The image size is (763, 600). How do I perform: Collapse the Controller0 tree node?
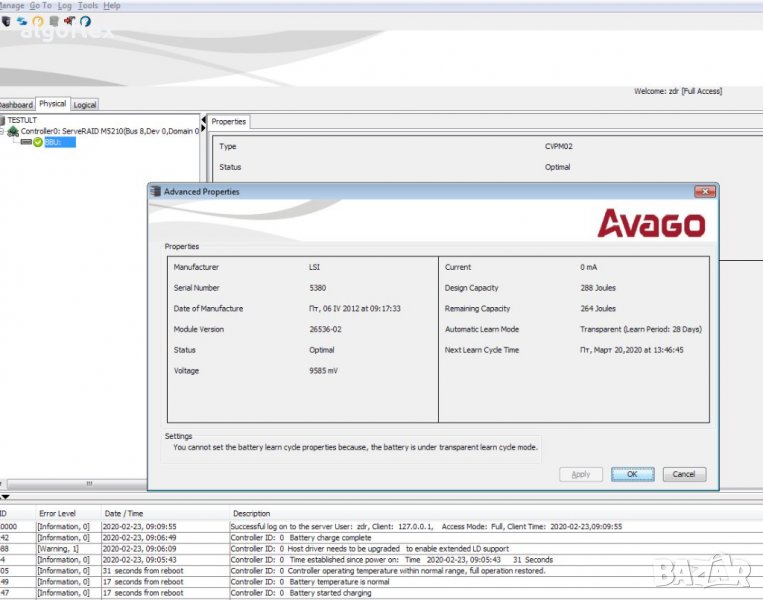[x=3, y=131]
